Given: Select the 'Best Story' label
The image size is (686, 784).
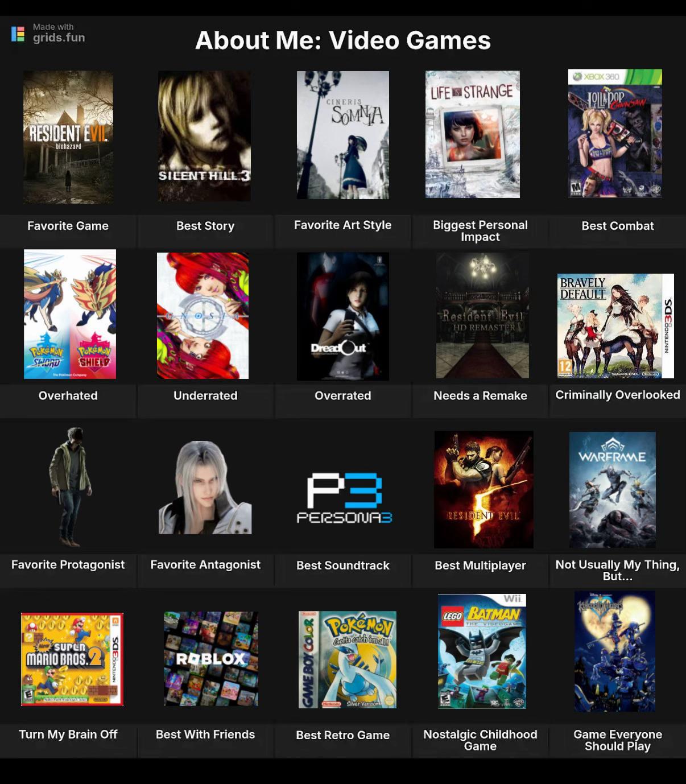Looking at the screenshot, I should [x=205, y=226].
